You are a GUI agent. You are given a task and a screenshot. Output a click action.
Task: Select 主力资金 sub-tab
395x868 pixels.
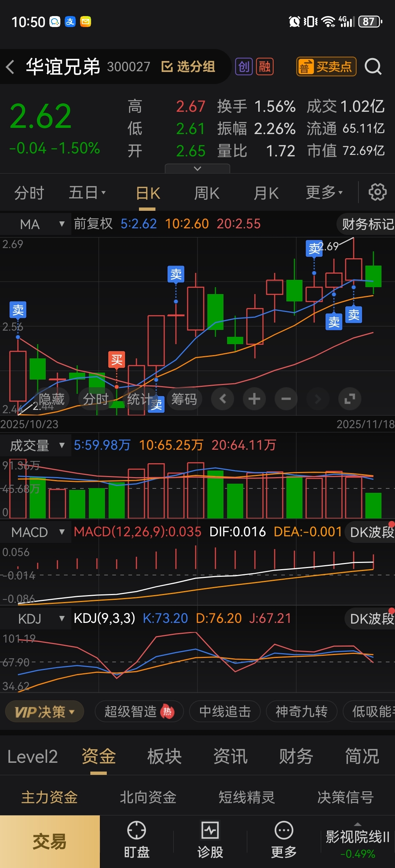(x=49, y=797)
